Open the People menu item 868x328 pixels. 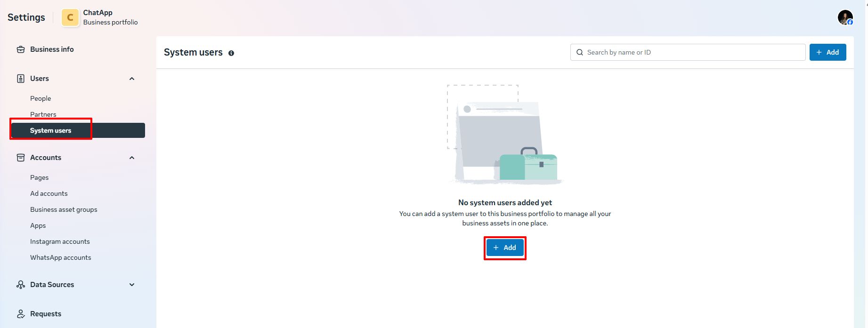click(41, 98)
